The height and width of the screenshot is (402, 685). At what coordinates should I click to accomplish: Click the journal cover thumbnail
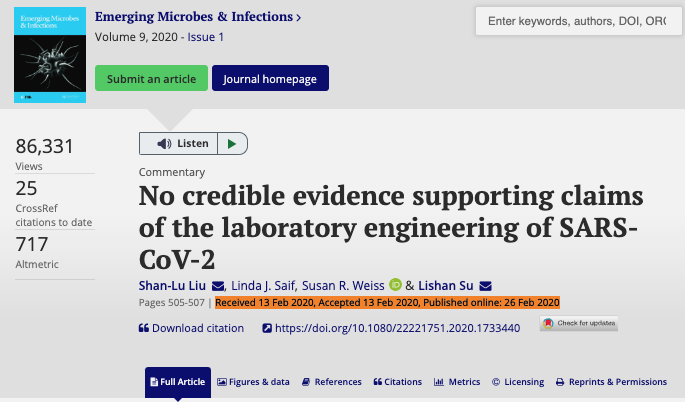click(50, 52)
